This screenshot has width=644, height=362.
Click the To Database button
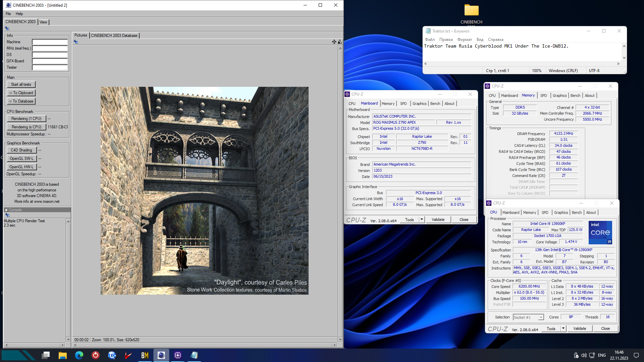pyautogui.click(x=21, y=101)
